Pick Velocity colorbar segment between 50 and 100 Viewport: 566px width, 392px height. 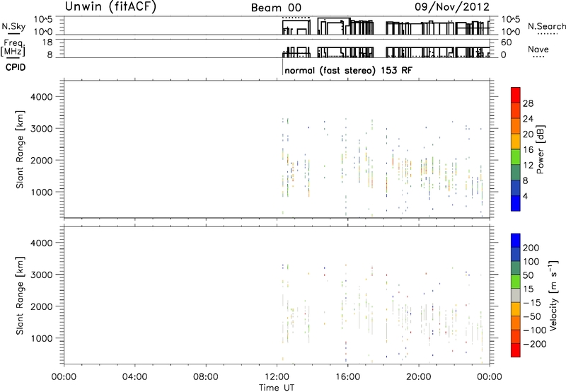(x=516, y=268)
